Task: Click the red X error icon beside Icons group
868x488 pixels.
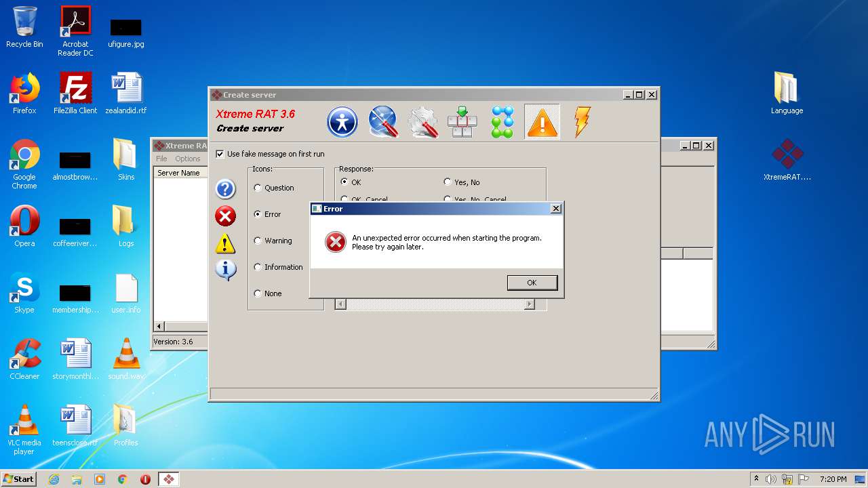Action: [x=225, y=216]
